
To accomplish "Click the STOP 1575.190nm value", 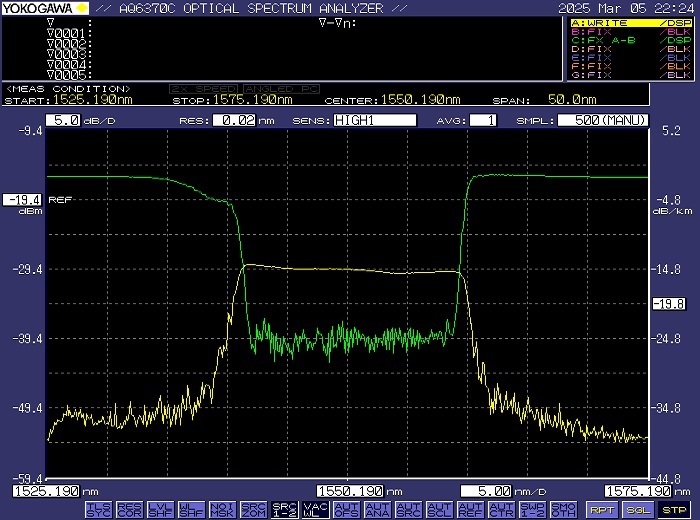I will tap(253, 99).
